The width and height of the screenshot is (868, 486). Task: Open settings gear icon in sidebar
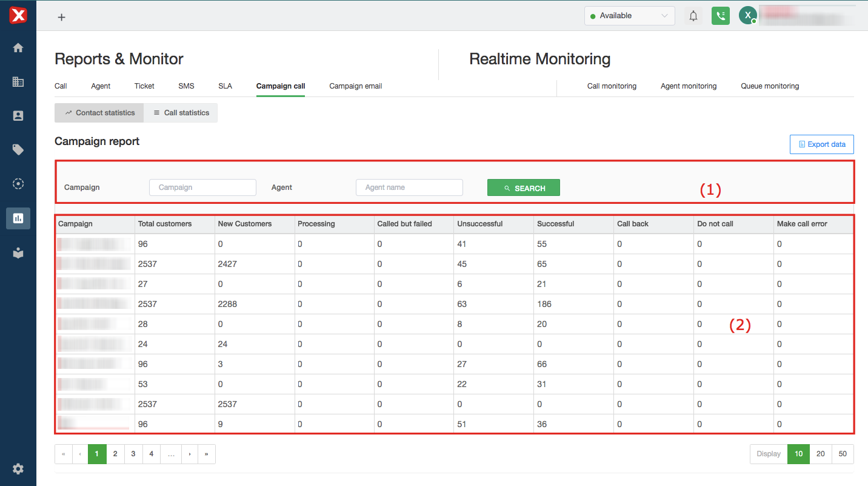(x=18, y=468)
